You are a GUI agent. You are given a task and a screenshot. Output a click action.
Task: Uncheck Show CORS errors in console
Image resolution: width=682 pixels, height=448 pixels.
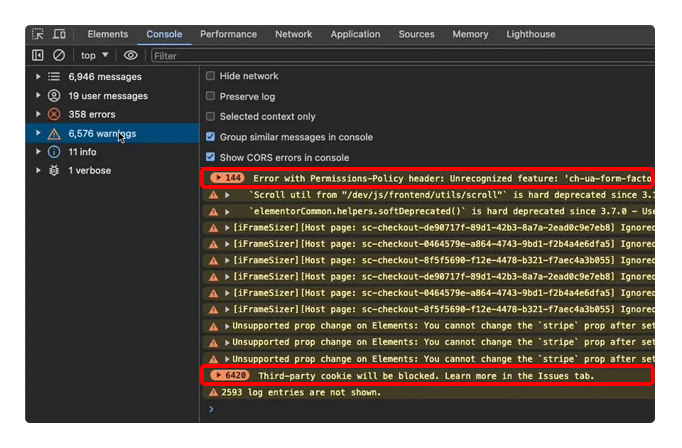coord(211,158)
